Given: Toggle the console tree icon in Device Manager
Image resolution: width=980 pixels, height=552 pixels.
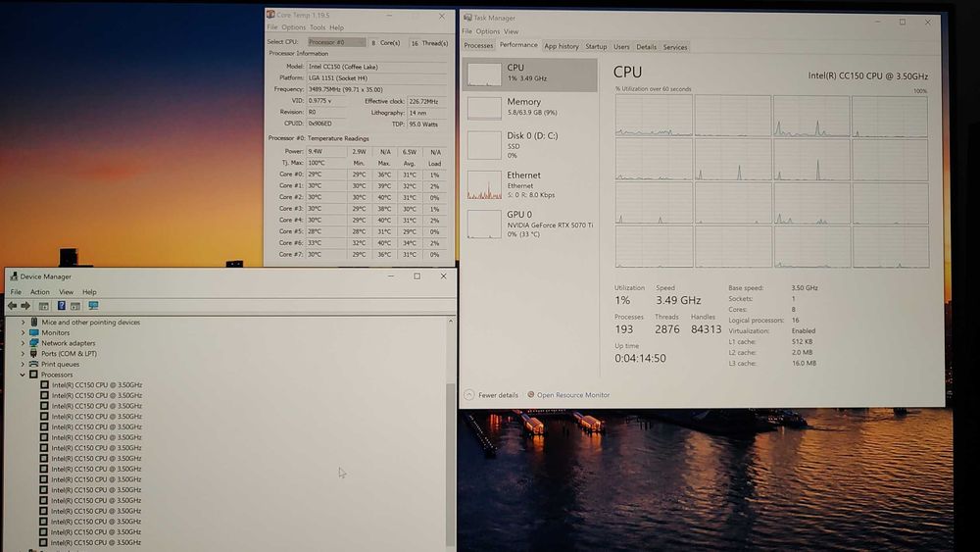Looking at the screenshot, I should (x=44, y=306).
